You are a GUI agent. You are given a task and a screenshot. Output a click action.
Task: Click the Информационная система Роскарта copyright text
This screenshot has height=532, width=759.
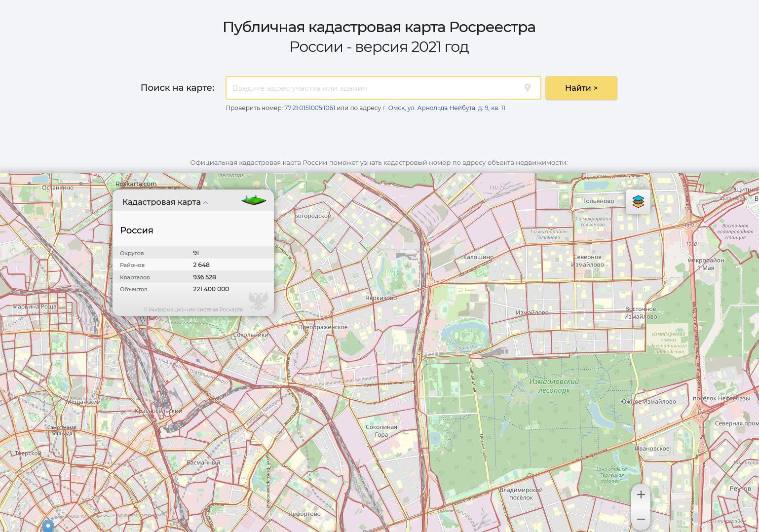193,309
